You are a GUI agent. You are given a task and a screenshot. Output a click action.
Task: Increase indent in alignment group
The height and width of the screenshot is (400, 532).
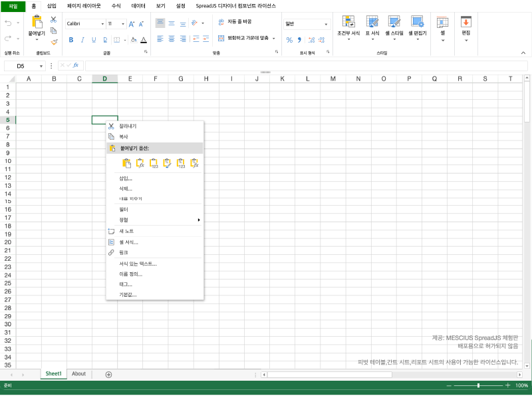point(206,39)
